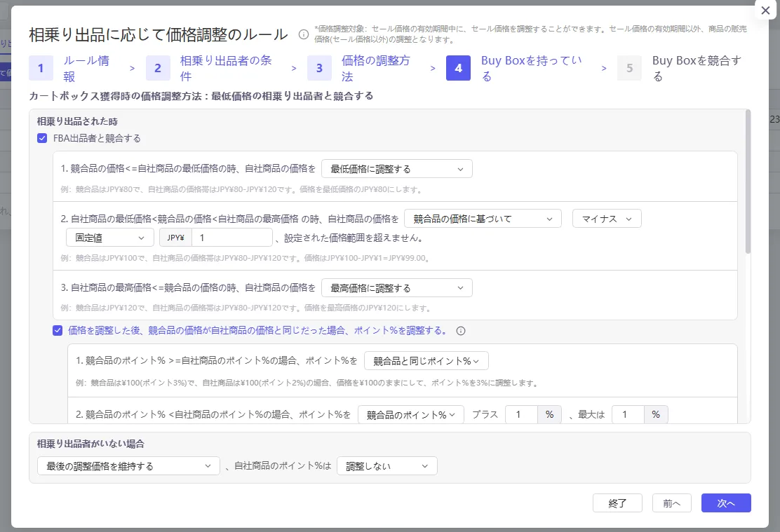The image size is (780, 532).
Task: Click the プラス percentage input field
Action: (x=521, y=415)
